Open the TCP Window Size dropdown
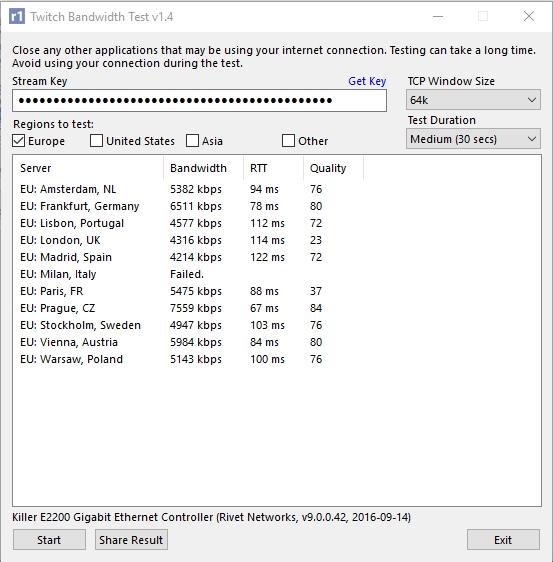This screenshot has width=553, height=562. [x=473, y=100]
